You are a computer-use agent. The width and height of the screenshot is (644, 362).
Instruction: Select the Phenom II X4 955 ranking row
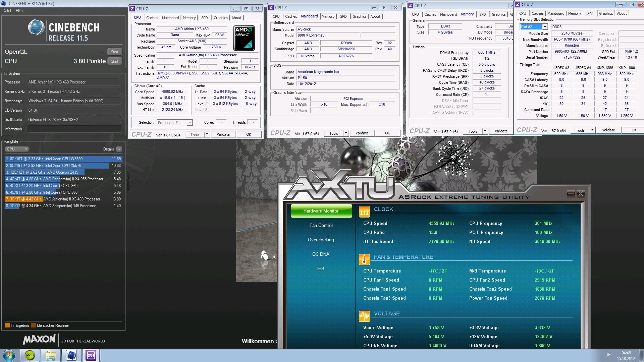pos(63,179)
